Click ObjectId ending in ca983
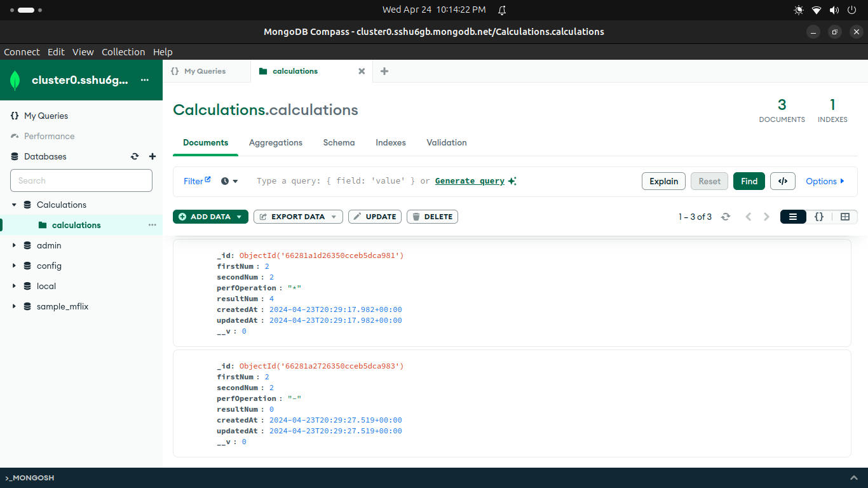Image resolution: width=868 pixels, height=488 pixels. pos(322,366)
